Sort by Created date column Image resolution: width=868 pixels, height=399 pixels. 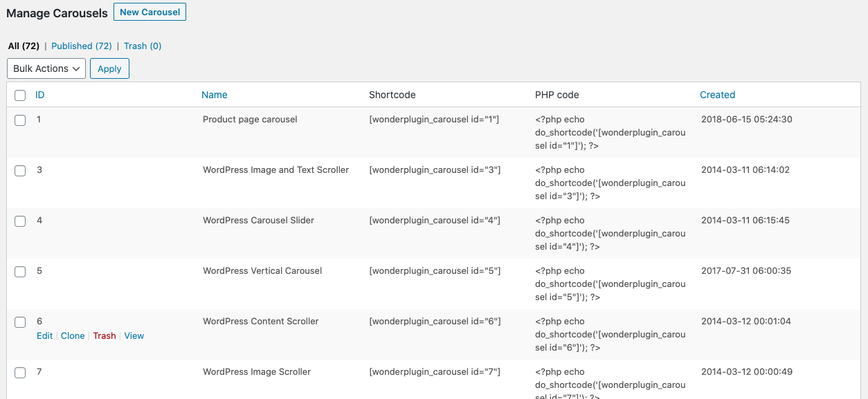click(717, 95)
